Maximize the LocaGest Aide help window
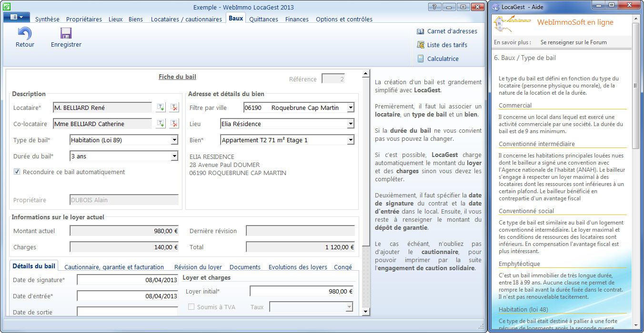 (612, 6)
